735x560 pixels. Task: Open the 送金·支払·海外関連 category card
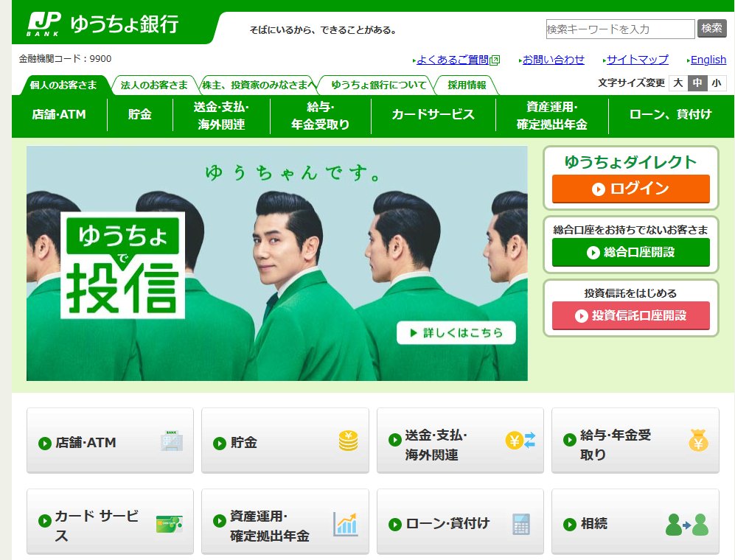pyautogui.click(x=460, y=441)
